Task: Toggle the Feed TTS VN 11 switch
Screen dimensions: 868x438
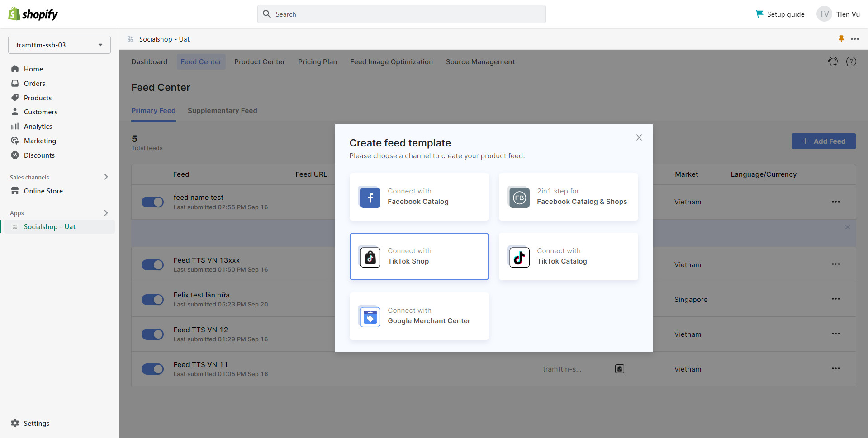Action: [152, 369]
